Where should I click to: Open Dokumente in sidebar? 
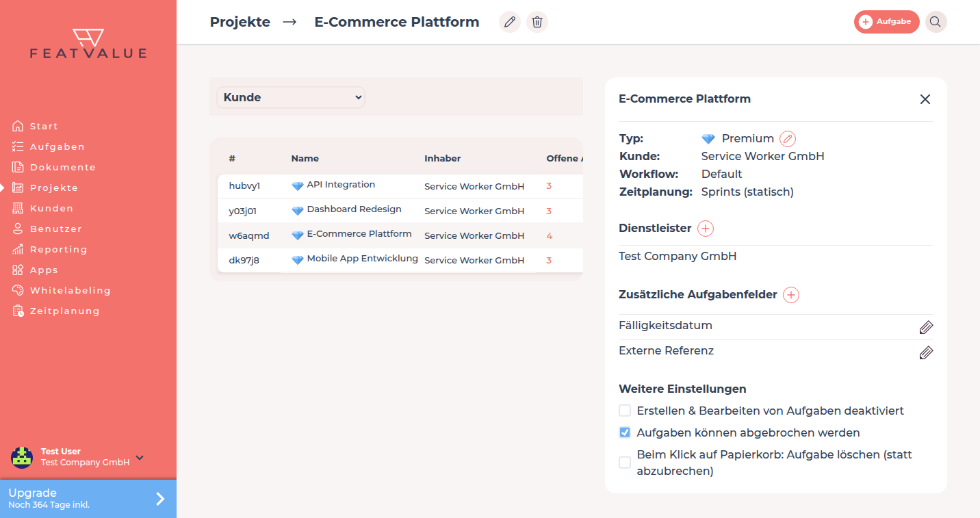(x=63, y=167)
